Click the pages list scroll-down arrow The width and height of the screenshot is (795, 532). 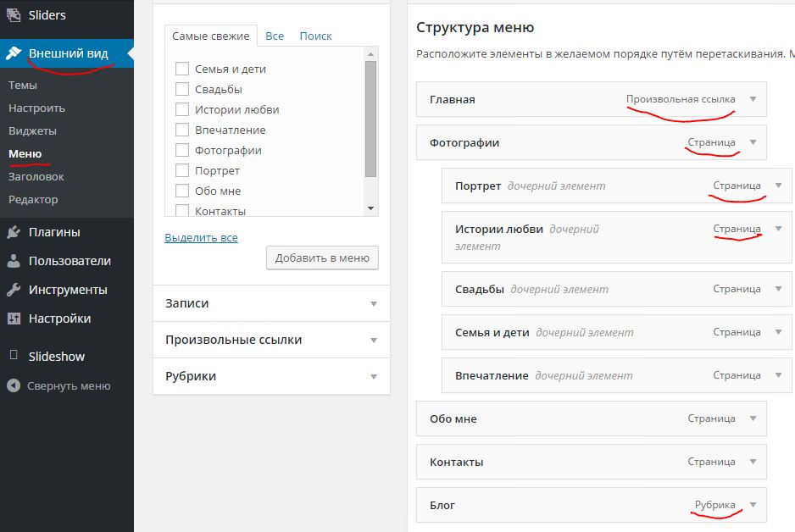pyautogui.click(x=370, y=208)
